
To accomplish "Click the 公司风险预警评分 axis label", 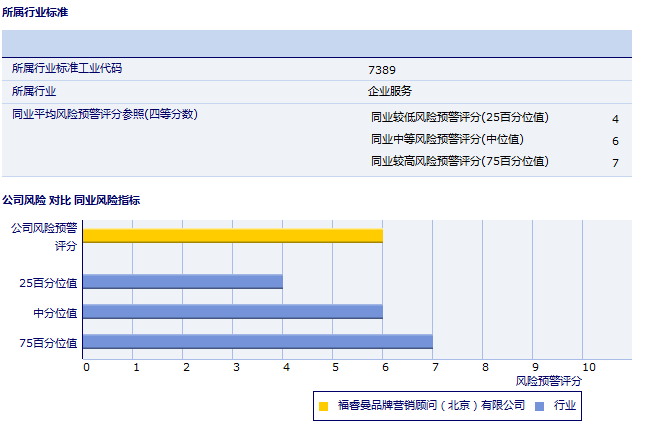I will pos(44,236).
